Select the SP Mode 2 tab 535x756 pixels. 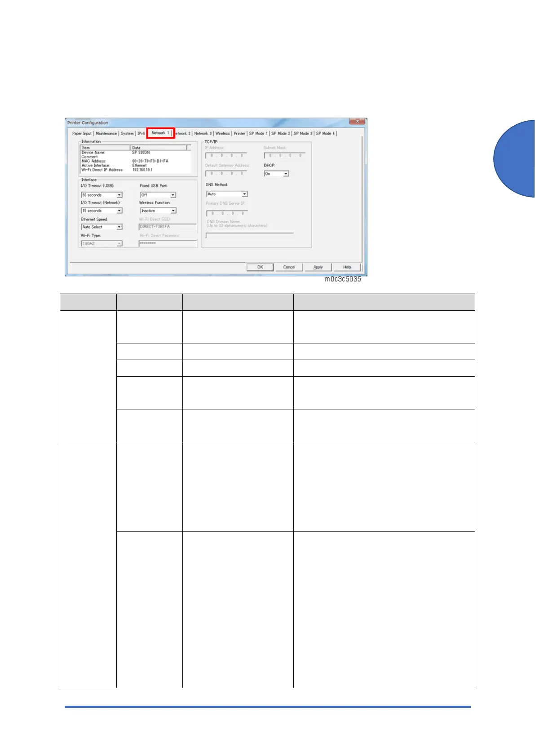(280, 133)
